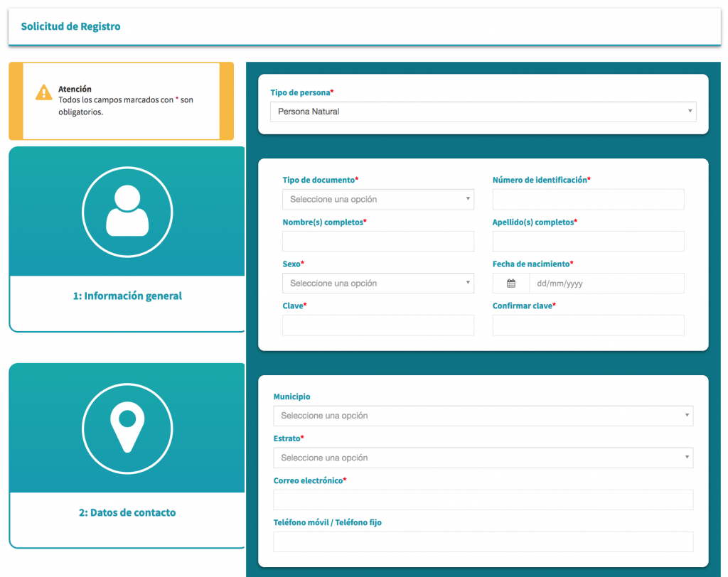The height and width of the screenshot is (577, 728).
Task: Select the Información general step
Action: (x=127, y=296)
